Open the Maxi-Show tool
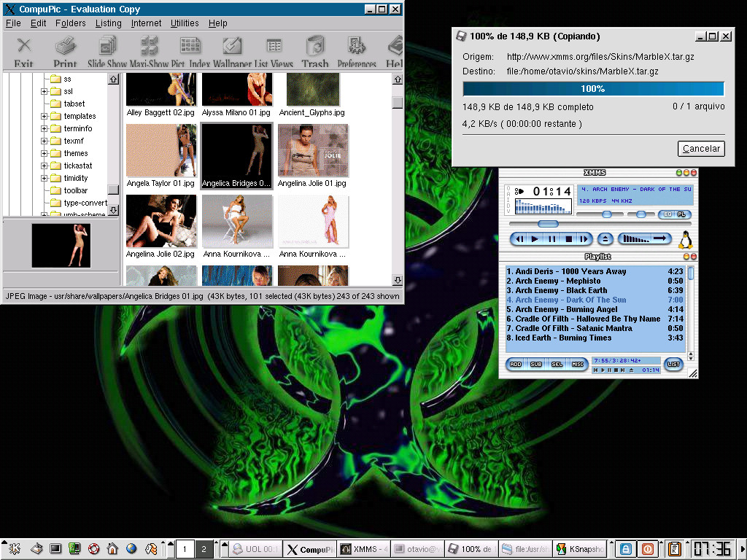 150,52
